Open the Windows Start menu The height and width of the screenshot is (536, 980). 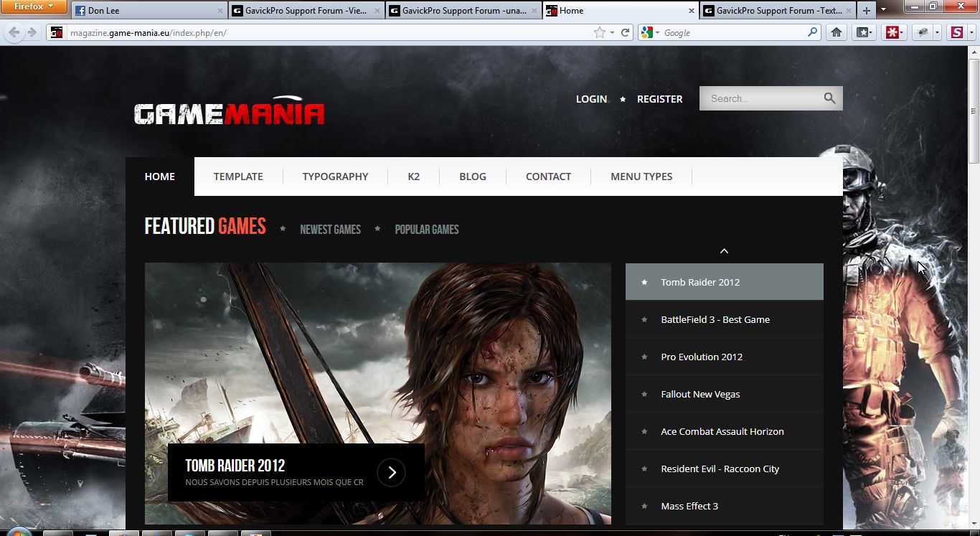tap(19, 532)
